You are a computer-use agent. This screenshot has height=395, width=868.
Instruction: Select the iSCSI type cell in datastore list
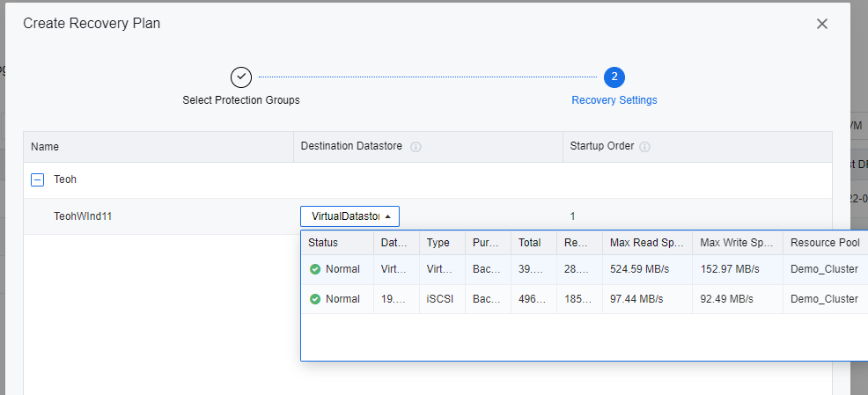point(439,299)
